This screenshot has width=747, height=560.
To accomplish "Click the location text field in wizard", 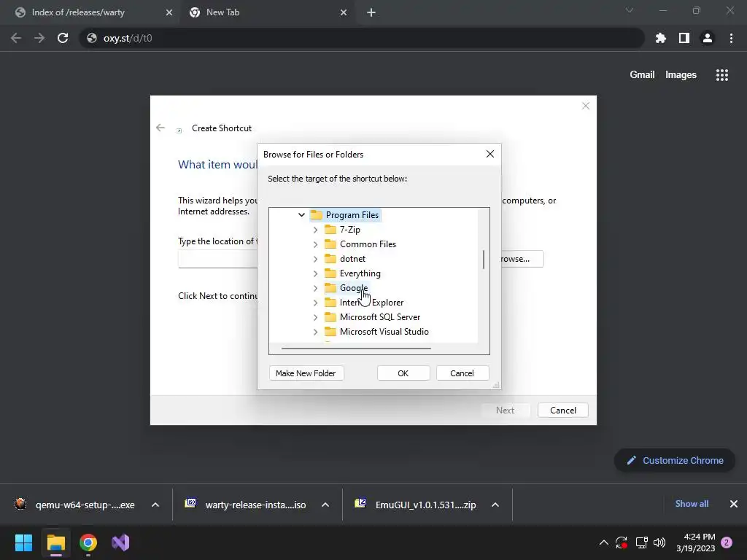I will [217, 259].
